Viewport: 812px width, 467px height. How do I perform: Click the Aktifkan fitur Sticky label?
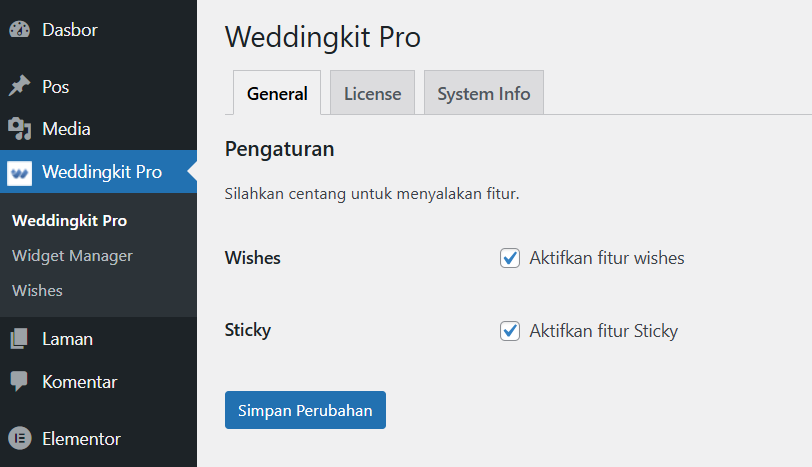(x=603, y=331)
